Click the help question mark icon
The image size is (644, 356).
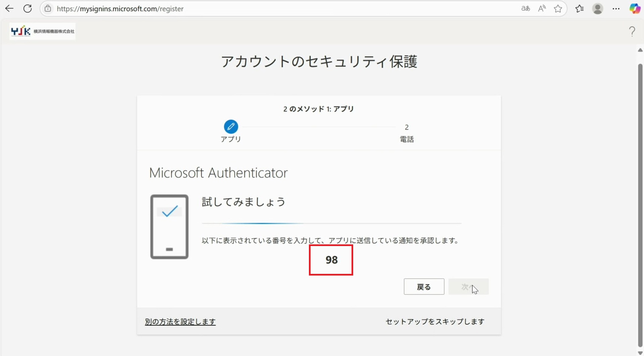[632, 31]
